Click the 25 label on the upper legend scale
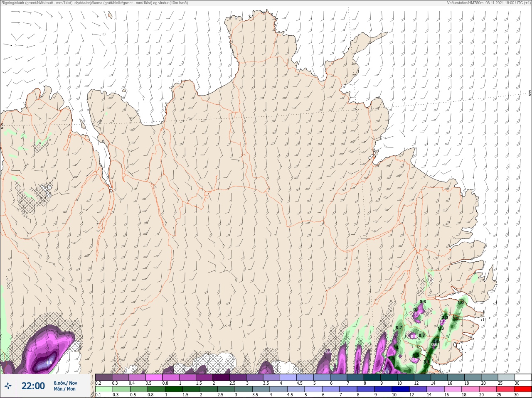 click(x=500, y=383)
